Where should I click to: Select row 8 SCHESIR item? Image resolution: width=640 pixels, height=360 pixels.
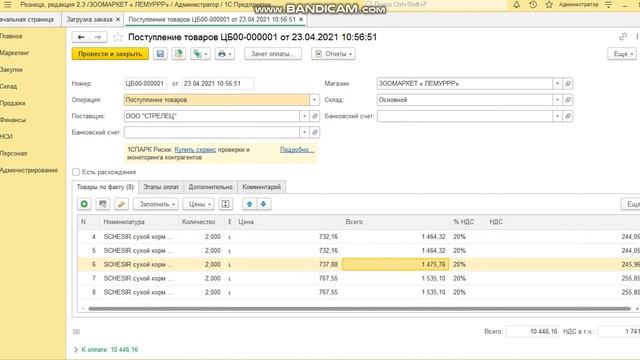coord(138,292)
